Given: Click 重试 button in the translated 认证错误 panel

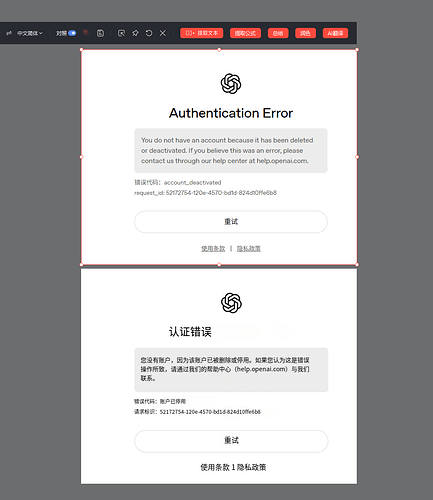Looking at the screenshot, I should (x=231, y=441).
